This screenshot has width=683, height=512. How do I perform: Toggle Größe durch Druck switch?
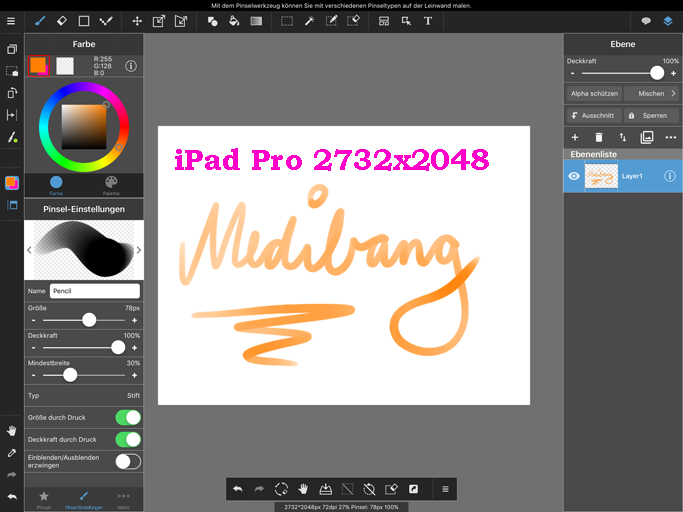(x=128, y=417)
